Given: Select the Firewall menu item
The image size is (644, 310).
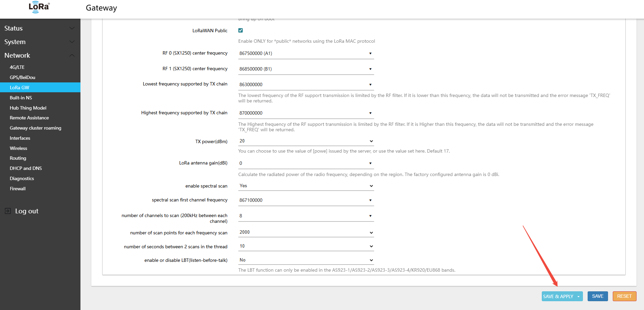Looking at the screenshot, I should pyautogui.click(x=18, y=189).
